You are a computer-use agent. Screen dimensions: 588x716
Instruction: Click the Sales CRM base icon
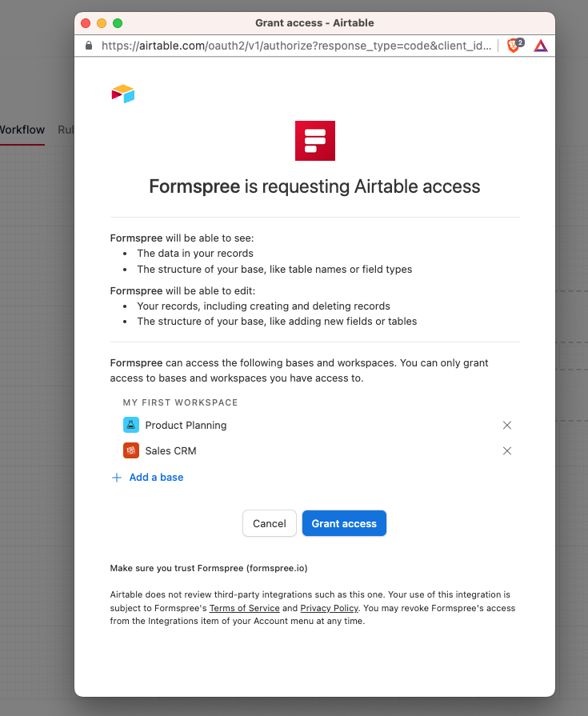(130, 450)
